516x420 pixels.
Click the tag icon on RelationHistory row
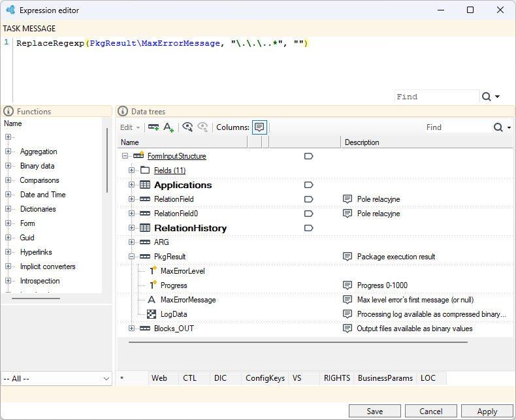click(309, 228)
